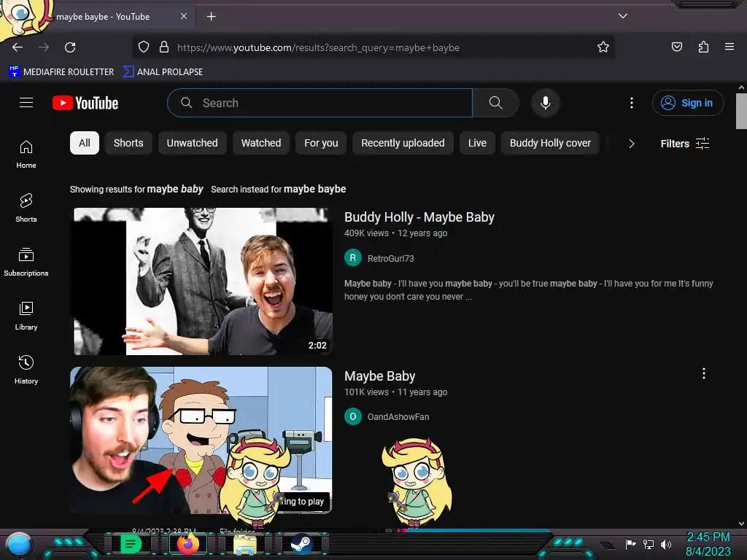The height and width of the screenshot is (560, 747).
Task: Click the maybe baby suggested results link
Action: [x=175, y=189]
